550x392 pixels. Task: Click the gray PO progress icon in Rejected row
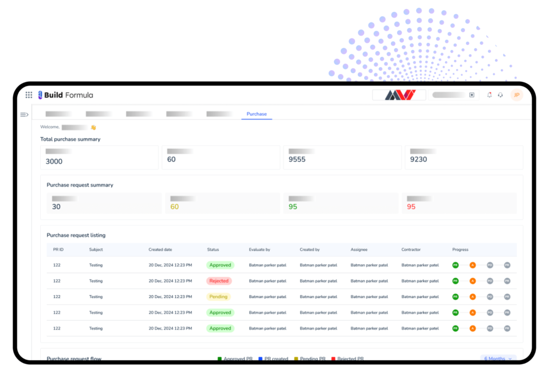click(490, 281)
